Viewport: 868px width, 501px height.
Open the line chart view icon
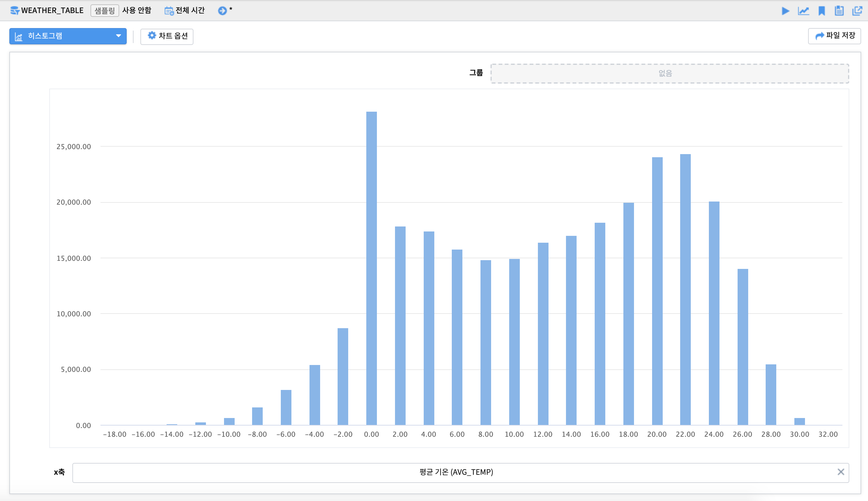pos(803,11)
